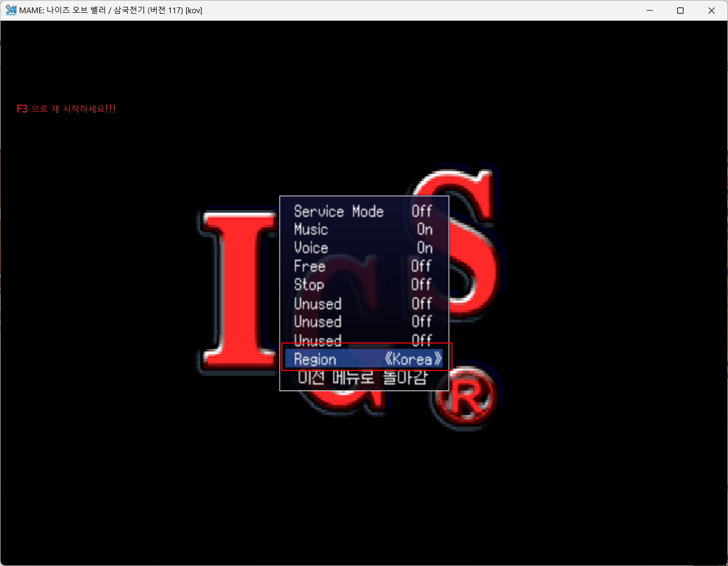
Task: Click the large red letter I in the logo
Action: [x=238, y=291]
